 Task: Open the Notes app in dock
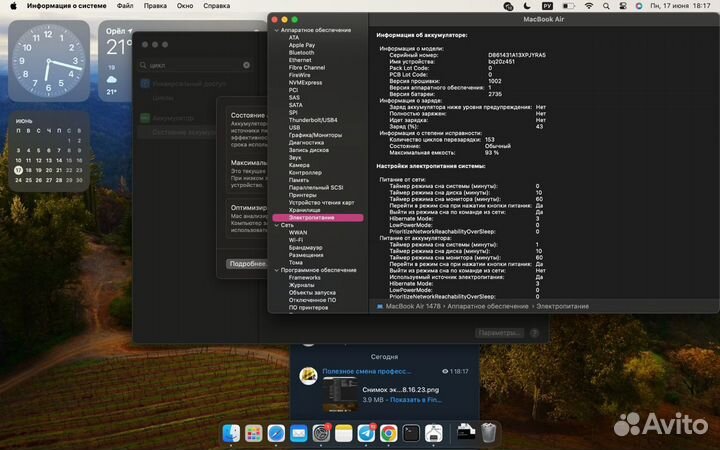pyautogui.click(x=343, y=433)
